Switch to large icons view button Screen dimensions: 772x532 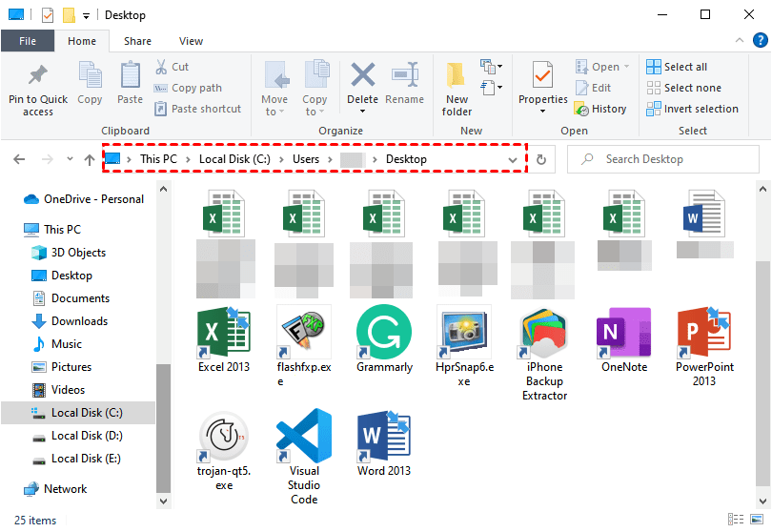[757, 520]
